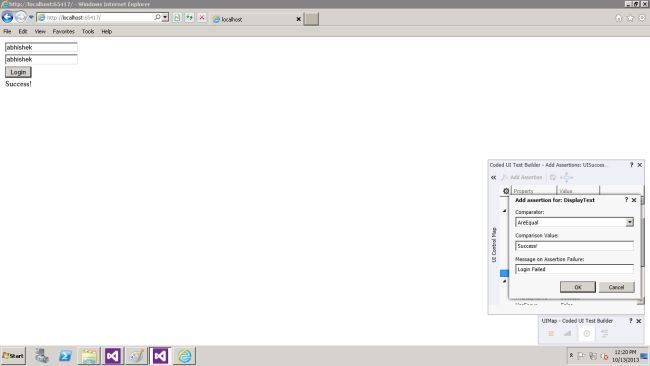This screenshot has height=366, width=650.
Task: Open File Explorer from the taskbar
Action: pos(89,356)
